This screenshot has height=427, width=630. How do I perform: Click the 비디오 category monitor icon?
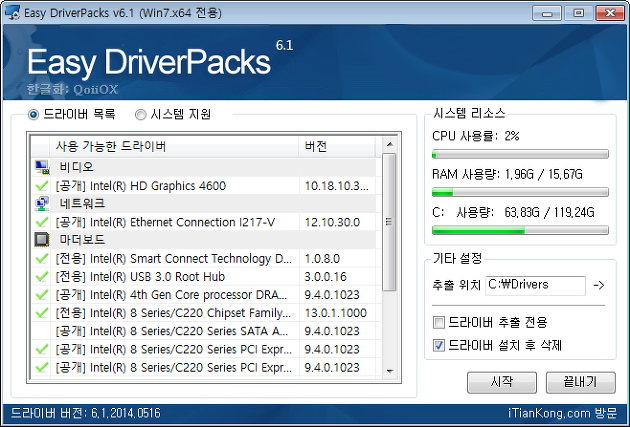[42, 167]
